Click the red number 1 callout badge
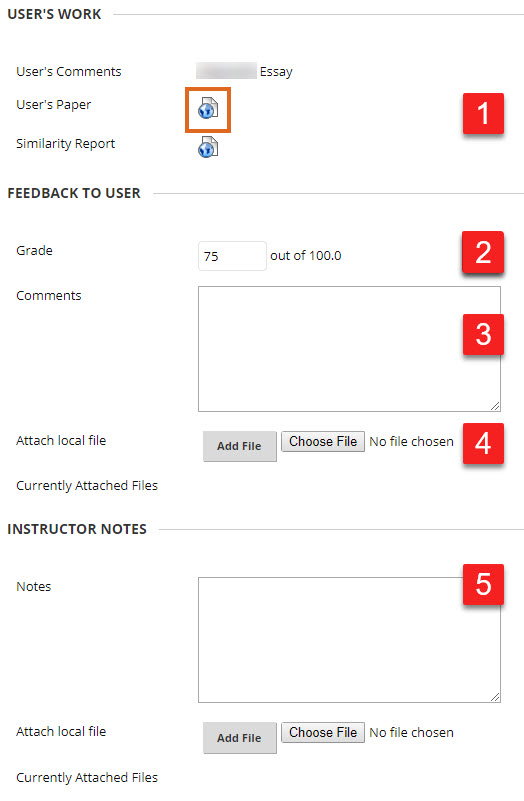The image size is (524, 801). [483, 113]
